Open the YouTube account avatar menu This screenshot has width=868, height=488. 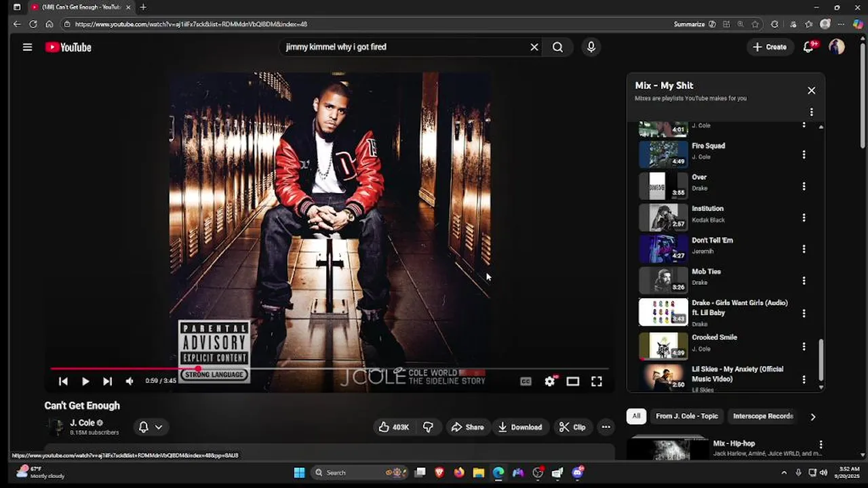[x=837, y=47]
